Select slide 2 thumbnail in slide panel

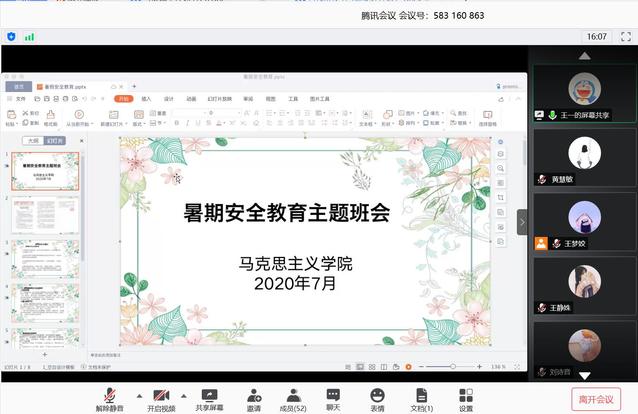coord(45,214)
